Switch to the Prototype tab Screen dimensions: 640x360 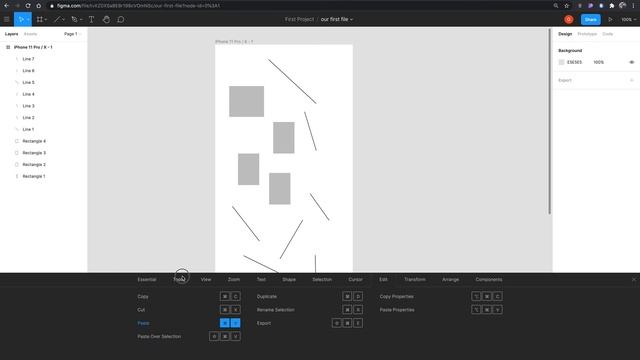(587, 34)
